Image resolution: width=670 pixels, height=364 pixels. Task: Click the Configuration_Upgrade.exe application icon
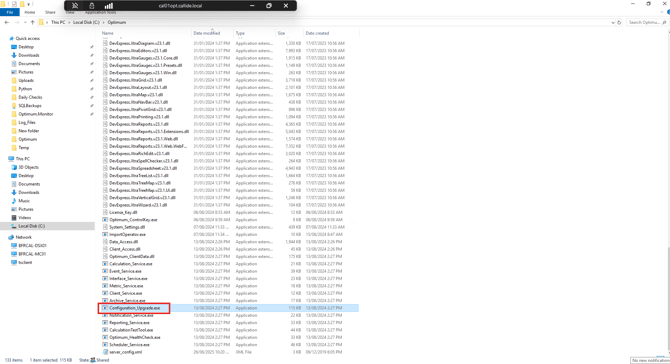click(105, 308)
